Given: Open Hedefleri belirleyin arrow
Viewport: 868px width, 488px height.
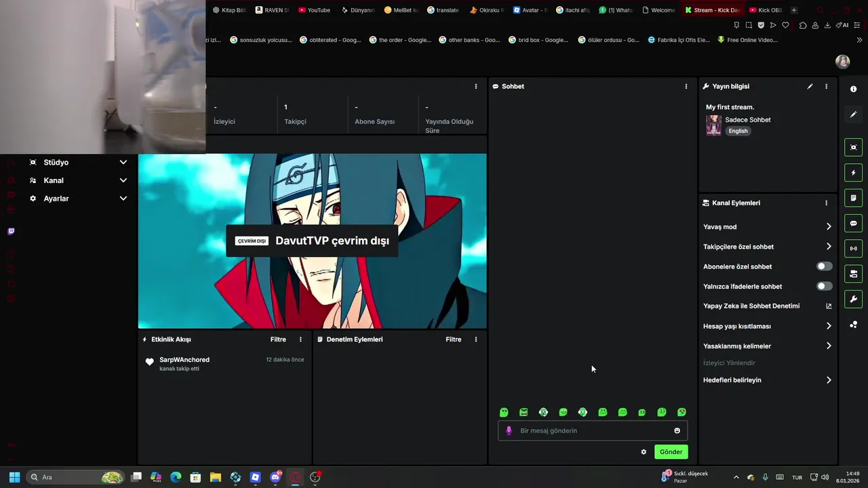Looking at the screenshot, I should point(829,380).
